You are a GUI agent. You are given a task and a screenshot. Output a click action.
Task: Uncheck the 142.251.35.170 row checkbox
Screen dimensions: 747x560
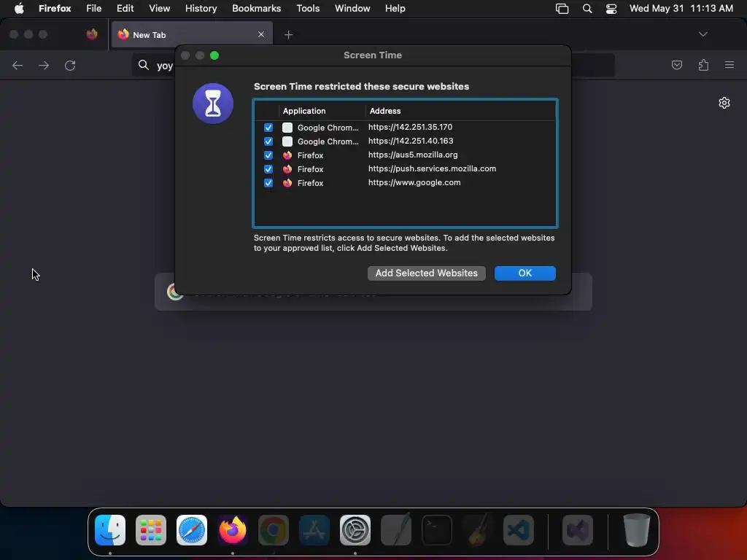[268, 128]
